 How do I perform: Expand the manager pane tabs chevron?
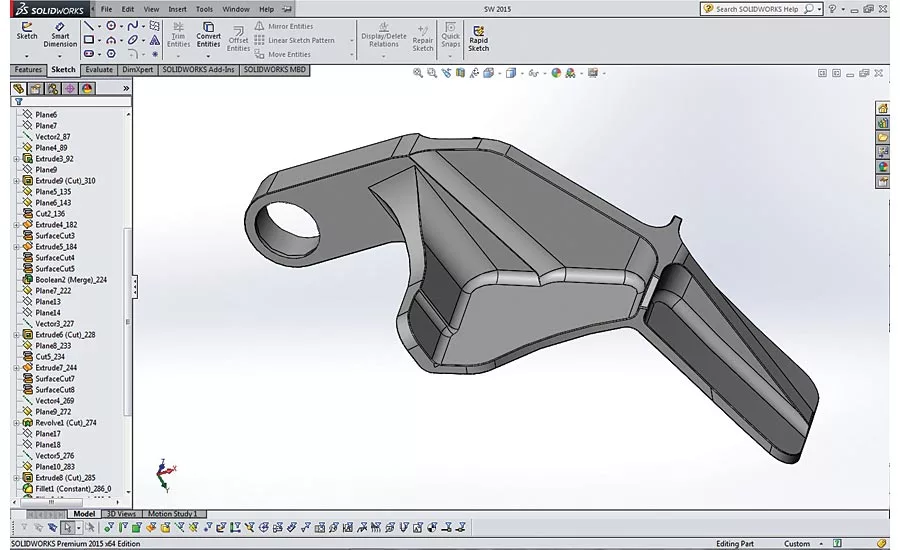pos(126,88)
